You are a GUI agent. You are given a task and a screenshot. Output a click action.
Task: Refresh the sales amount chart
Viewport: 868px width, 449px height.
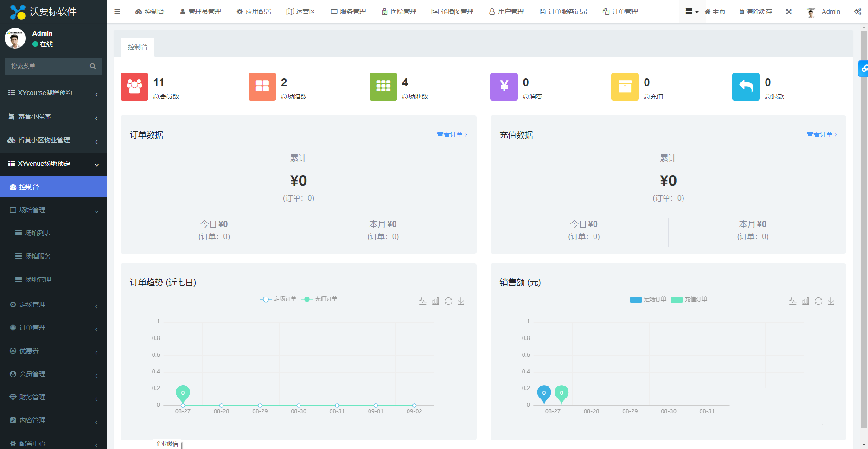pos(818,301)
